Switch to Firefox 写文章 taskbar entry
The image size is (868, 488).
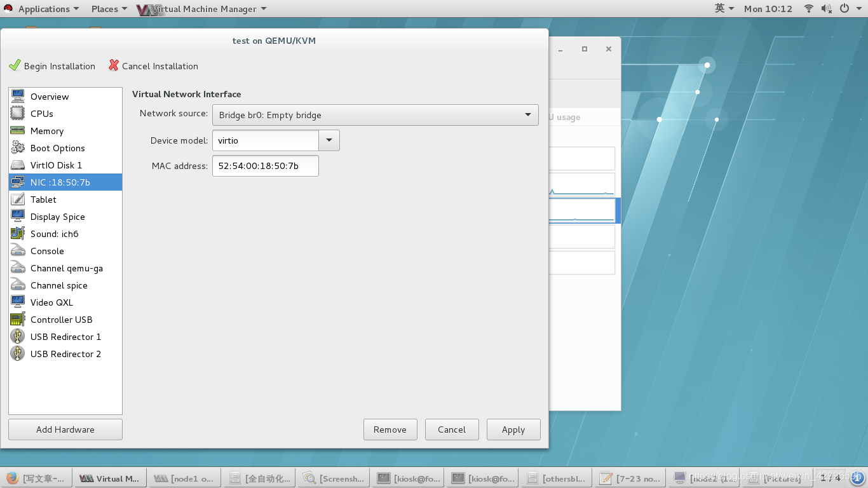pyautogui.click(x=36, y=478)
